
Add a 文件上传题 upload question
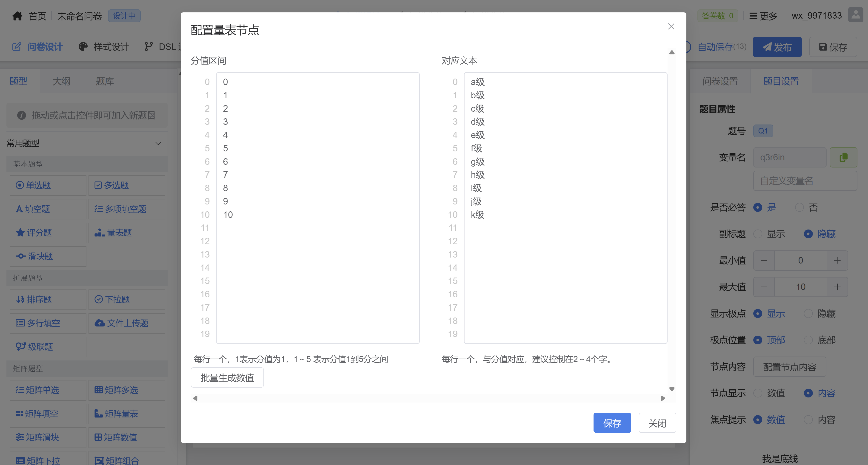[x=127, y=323]
